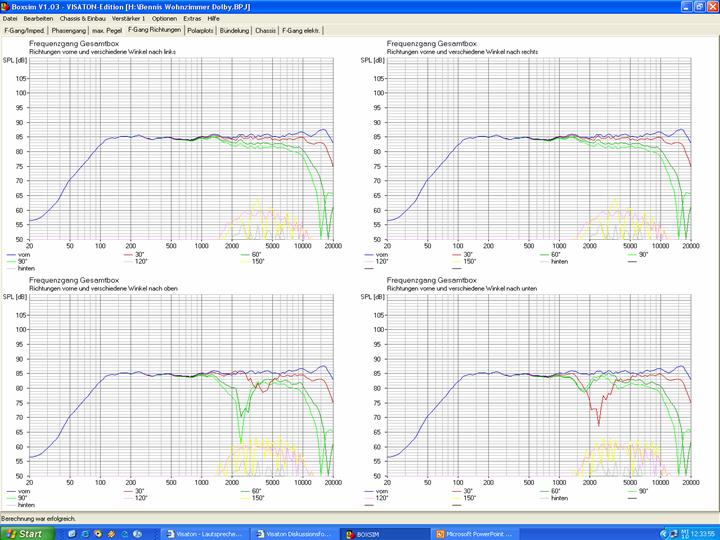Open the Chassis tab

(x=265, y=31)
